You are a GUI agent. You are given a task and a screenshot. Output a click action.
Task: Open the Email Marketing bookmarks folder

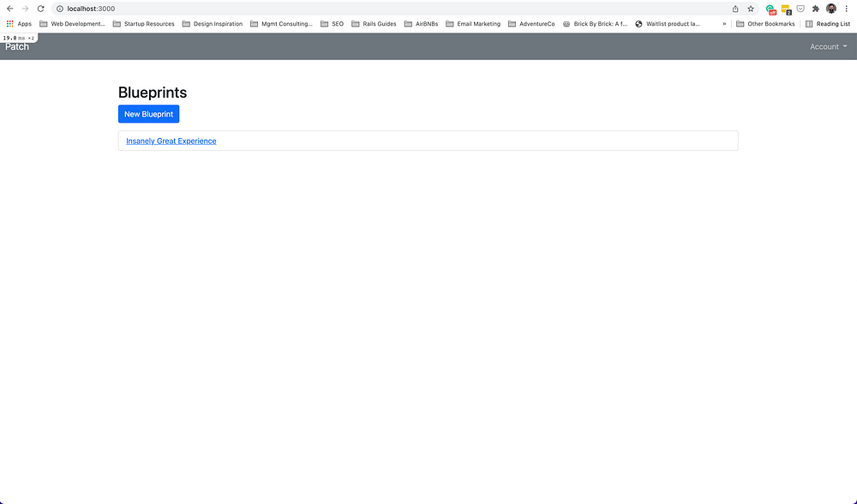pos(473,24)
